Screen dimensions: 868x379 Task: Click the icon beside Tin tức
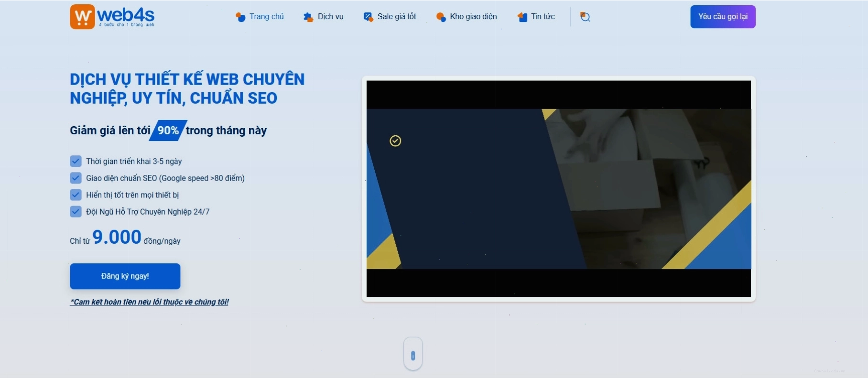click(522, 17)
